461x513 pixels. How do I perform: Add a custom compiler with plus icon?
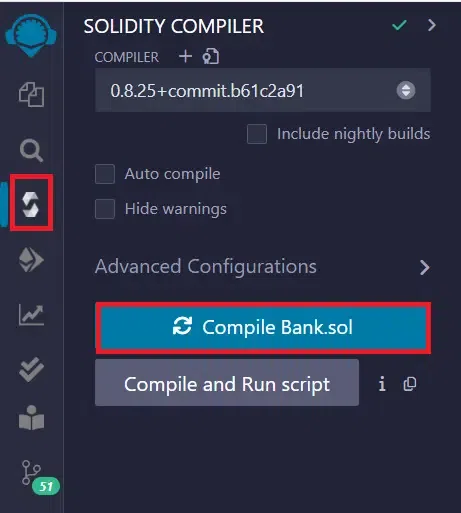(185, 56)
